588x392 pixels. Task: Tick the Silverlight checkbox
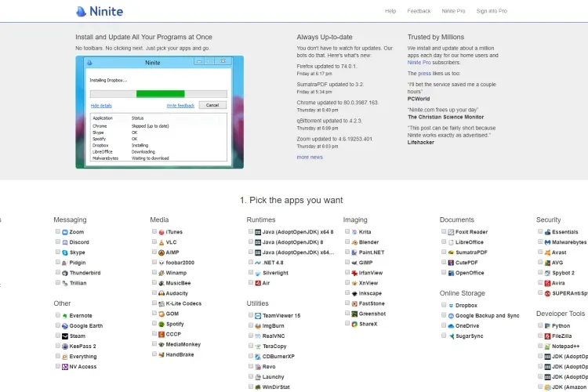[x=251, y=272]
